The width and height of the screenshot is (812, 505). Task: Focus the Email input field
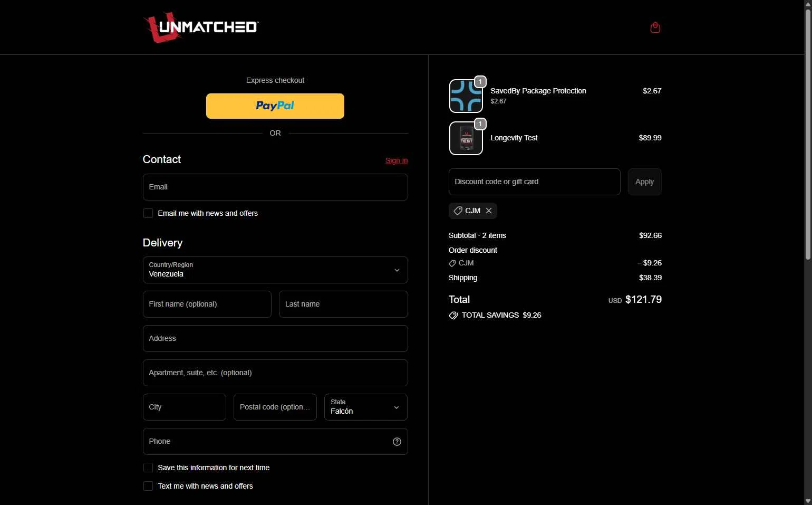click(x=275, y=187)
